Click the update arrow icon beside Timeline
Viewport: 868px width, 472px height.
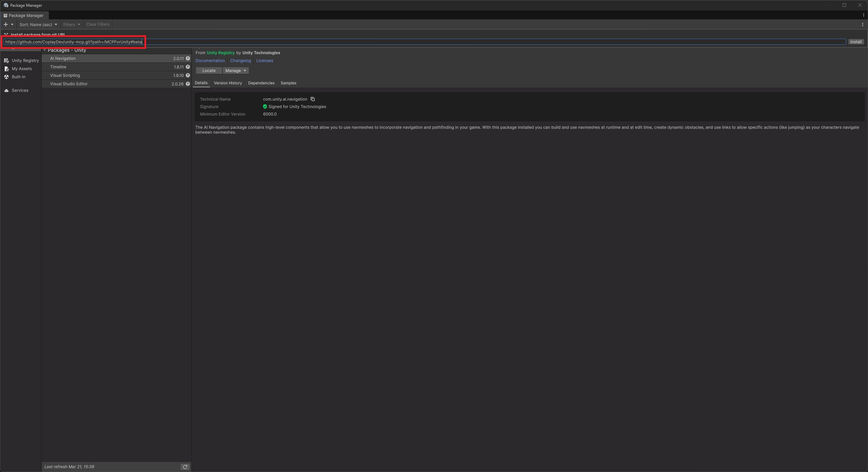point(188,67)
